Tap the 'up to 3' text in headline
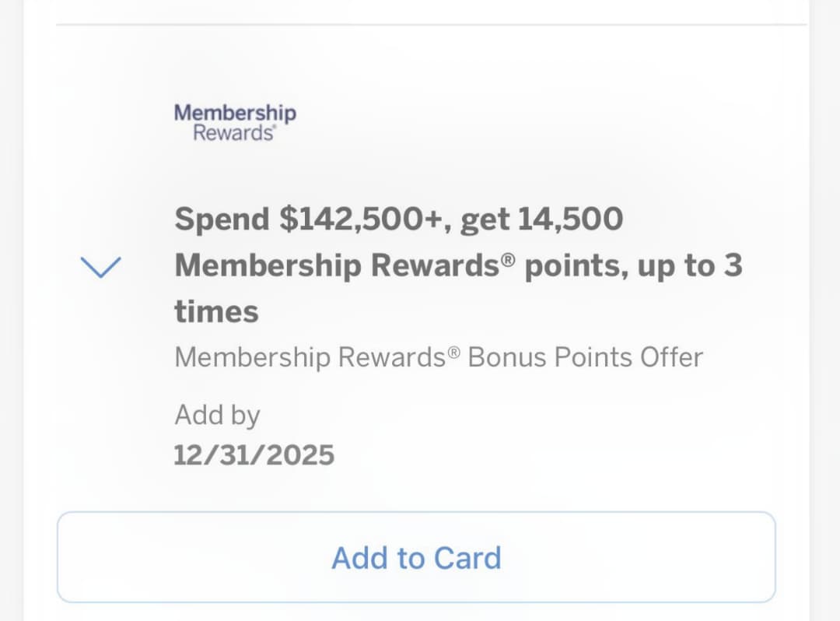The width and height of the screenshot is (840, 621). [690, 266]
